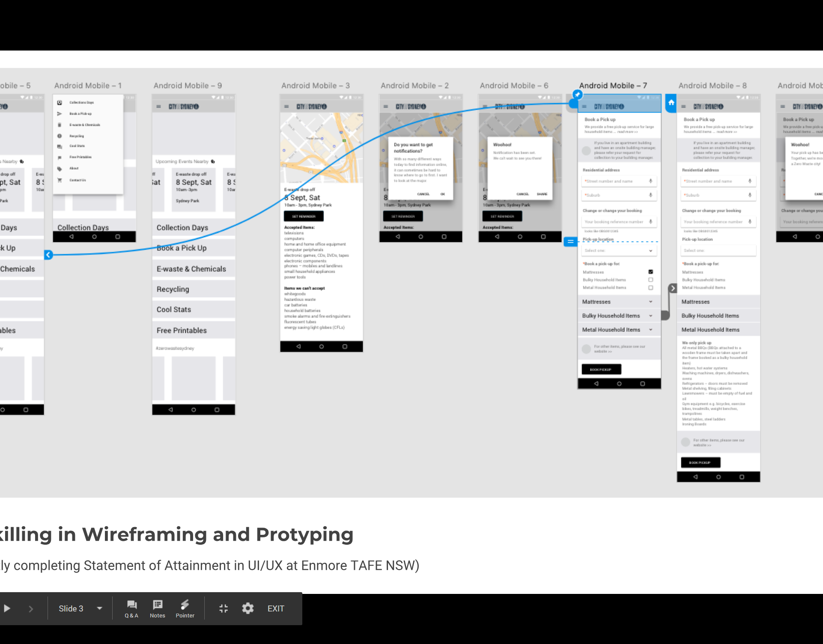Click SET REMINDER button in Android Mobile 3
The height and width of the screenshot is (644, 823).
pos(304,216)
